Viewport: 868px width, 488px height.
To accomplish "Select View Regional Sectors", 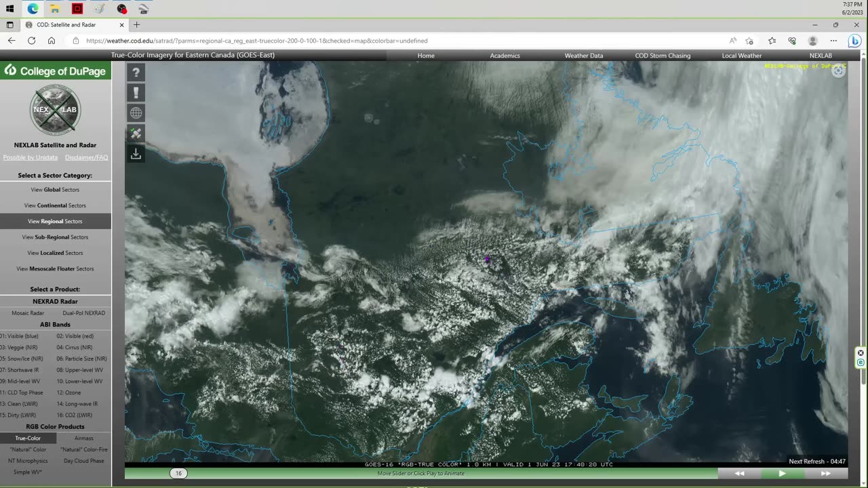I will 56,221.
